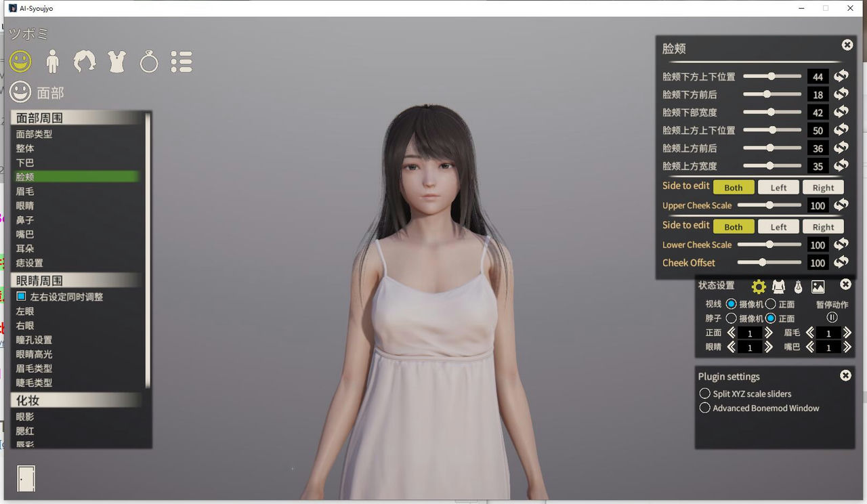The height and width of the screenshot is (504, 867).
Task: Enable Split XYZ scale sliders option
Action: pyautogui.click(x=704, y=393)
